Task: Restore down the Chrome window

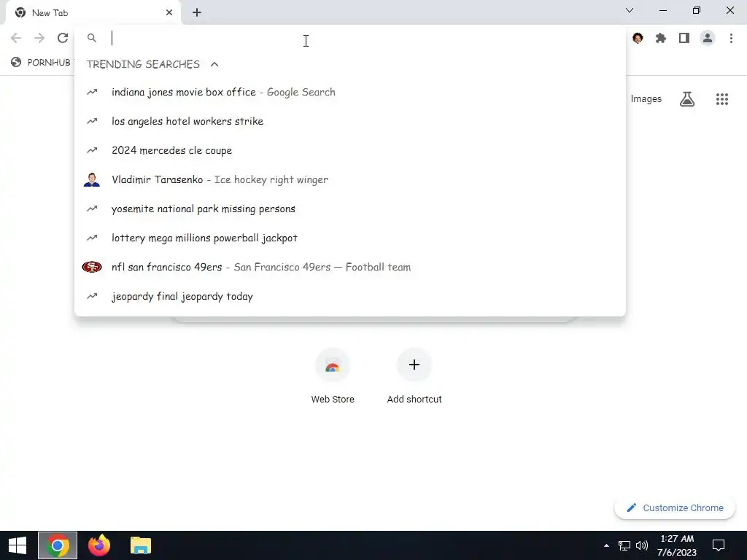Action: [x=697, y=10]
